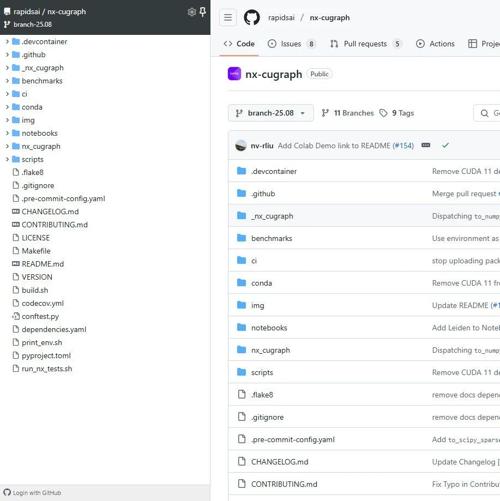Select dependencies.yaml in sidebar tree
The height and width of the screenshot is (501, 500).
(54, 329)
